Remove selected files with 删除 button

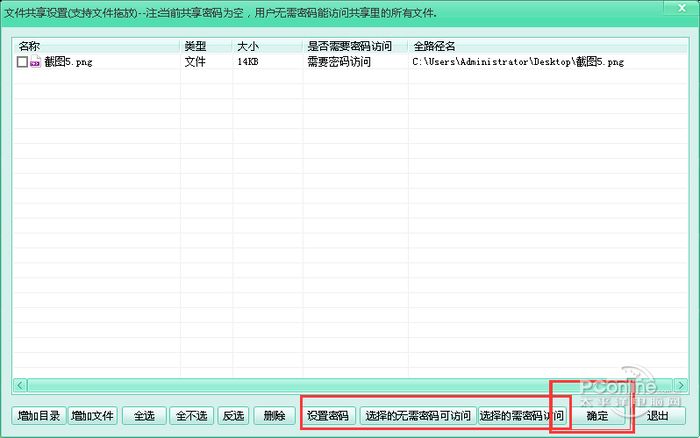coord(274,416)
